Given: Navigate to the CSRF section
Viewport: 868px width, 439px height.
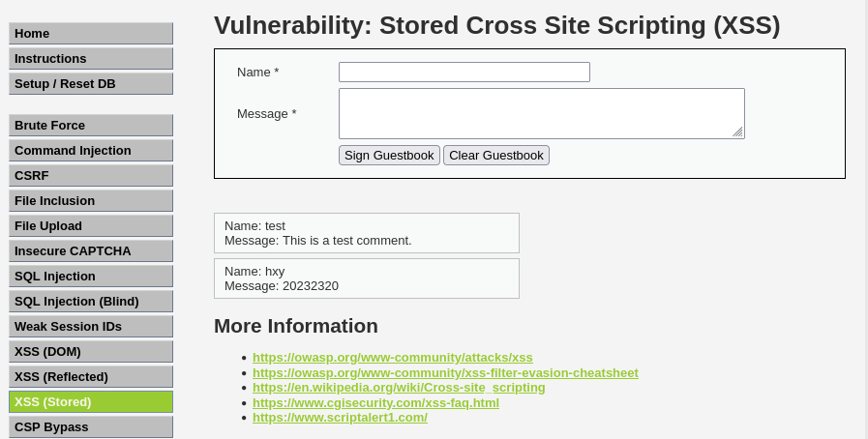Looking at the screenshot, I should 91,176.
